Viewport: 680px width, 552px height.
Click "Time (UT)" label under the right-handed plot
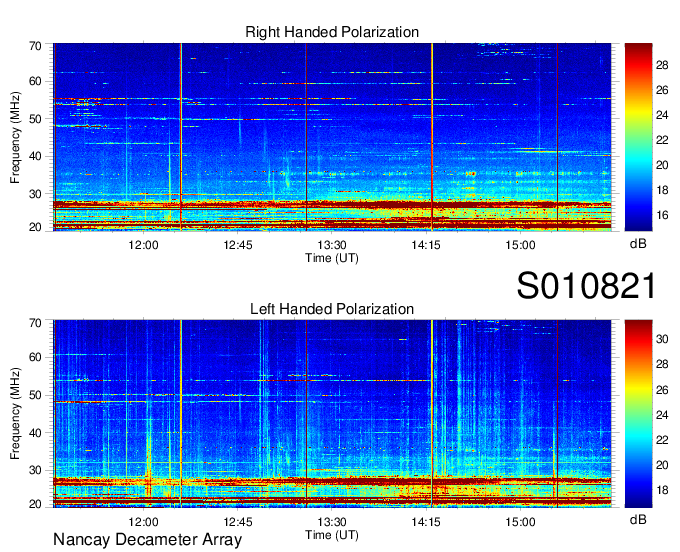coord(332,258)
